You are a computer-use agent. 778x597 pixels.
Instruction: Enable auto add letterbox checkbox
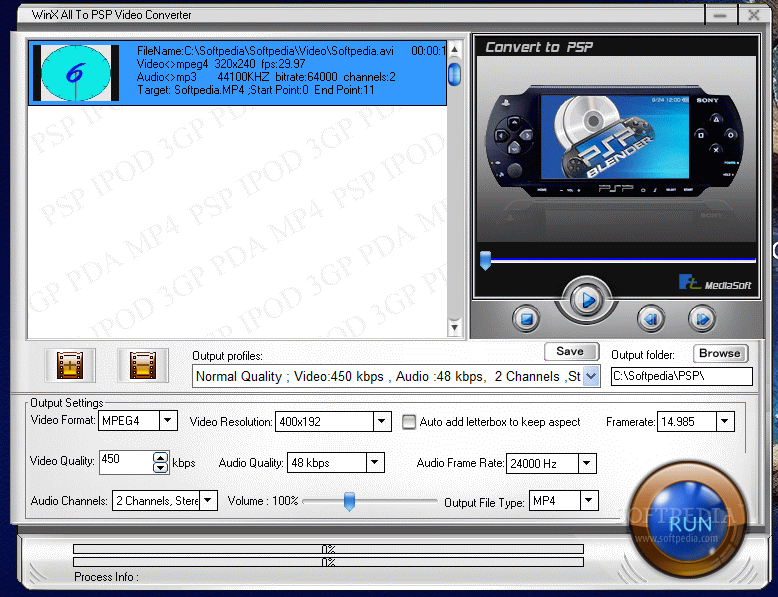point(409,422)
